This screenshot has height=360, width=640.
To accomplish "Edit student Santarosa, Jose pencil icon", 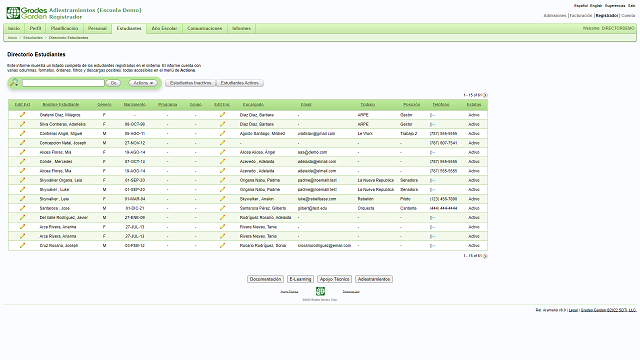I will (x=22, y=208).
